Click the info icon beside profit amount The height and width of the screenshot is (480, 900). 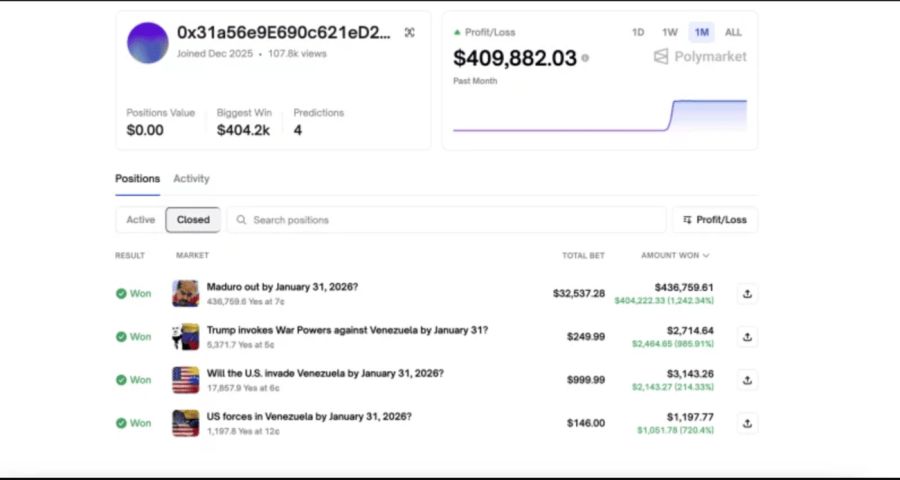[585, 58]
